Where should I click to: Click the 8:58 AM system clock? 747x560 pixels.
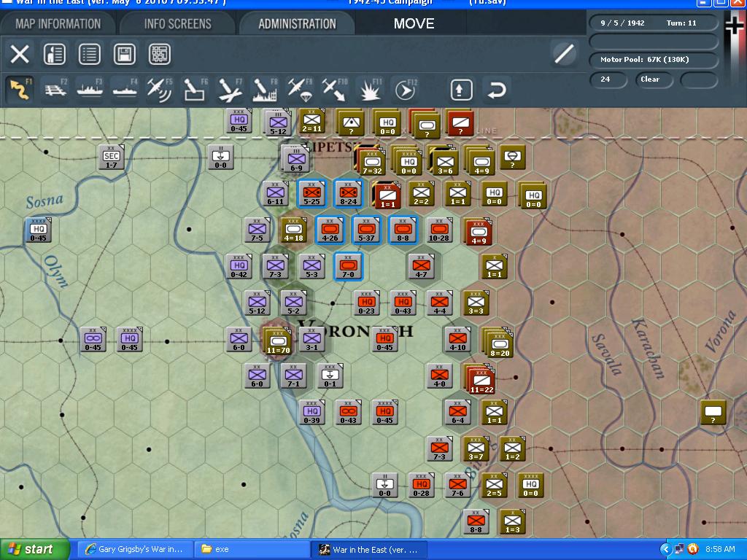coord(720,550)
